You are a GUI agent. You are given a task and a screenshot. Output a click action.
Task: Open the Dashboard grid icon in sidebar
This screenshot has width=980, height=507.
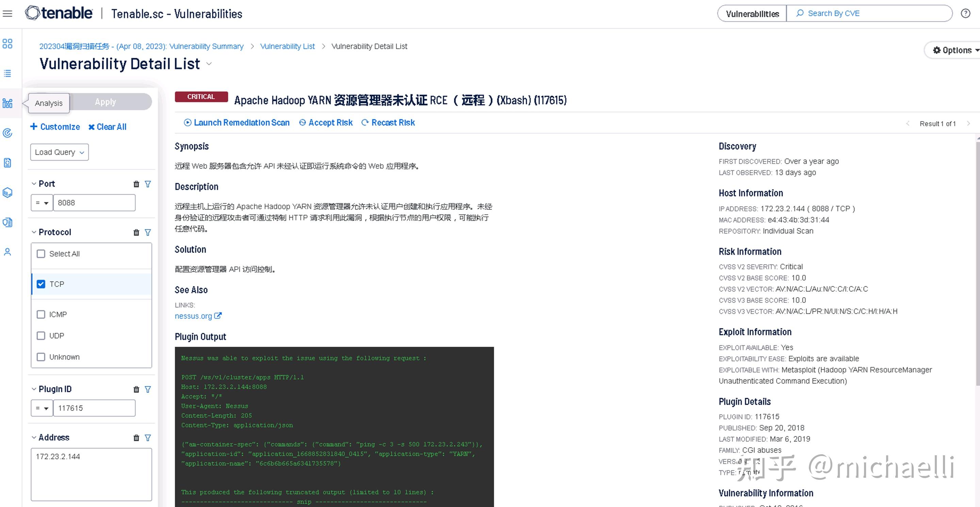tap(7, 43)
